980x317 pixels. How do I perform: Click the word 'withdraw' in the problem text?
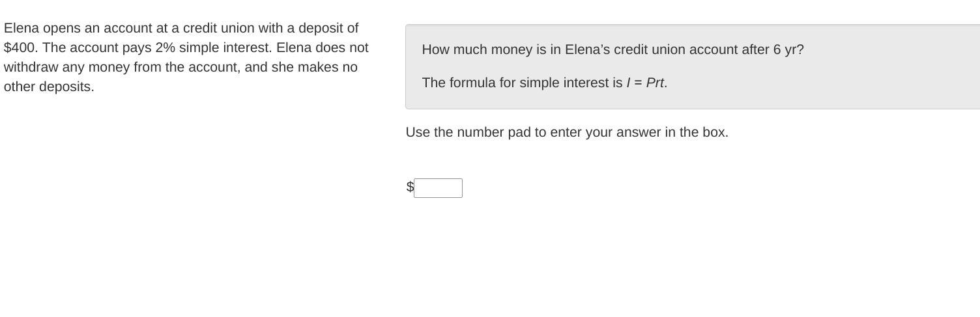click(x=31, y=67)
